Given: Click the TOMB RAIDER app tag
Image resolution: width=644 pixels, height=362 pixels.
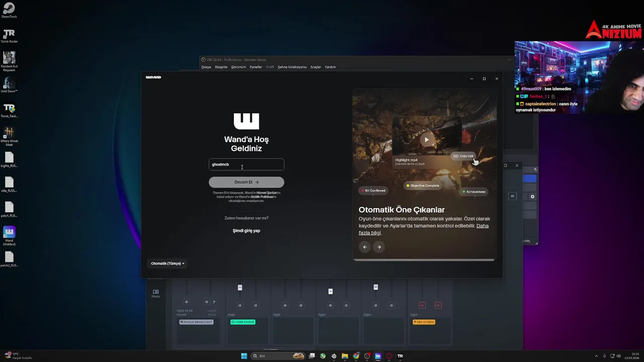Looking at the screenshot, I should click(243, 322).
